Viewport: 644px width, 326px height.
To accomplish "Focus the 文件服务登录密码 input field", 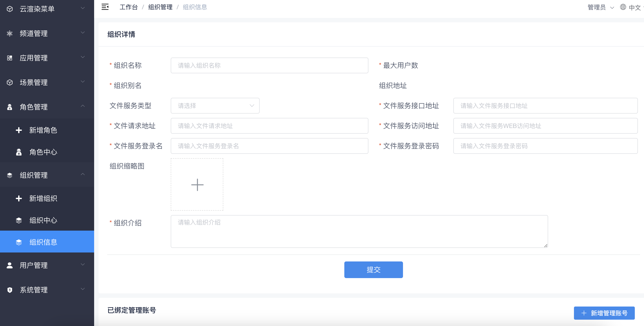I will pyautogui.click(x=545, y=146).
